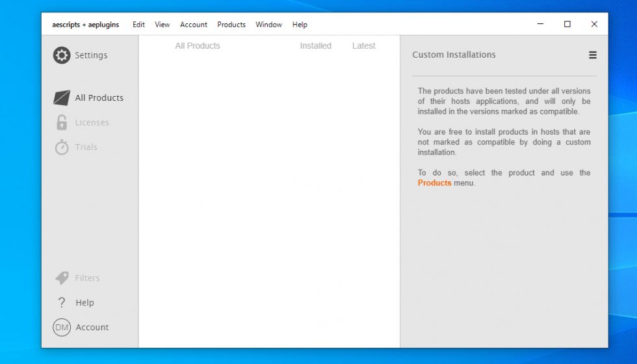
Task: Open the View menu
Action: 162,25
